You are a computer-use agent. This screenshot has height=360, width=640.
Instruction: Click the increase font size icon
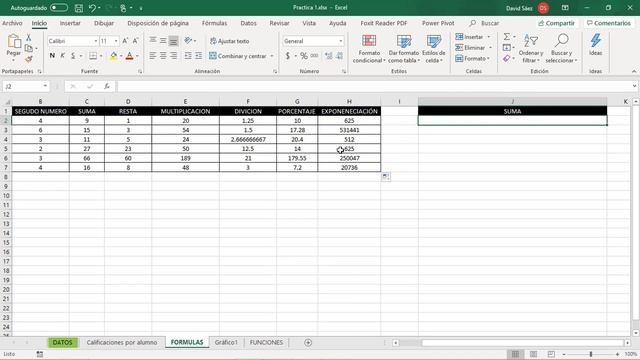[125, 41]
